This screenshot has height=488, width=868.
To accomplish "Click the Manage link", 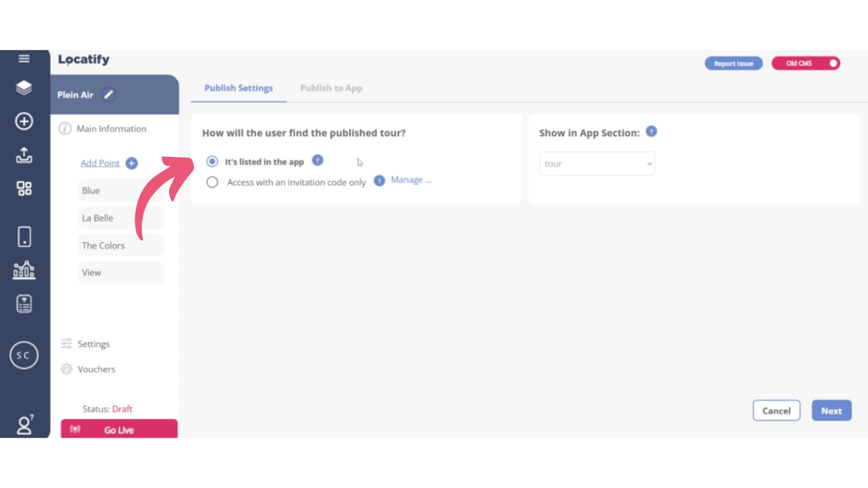I will 411,180.
